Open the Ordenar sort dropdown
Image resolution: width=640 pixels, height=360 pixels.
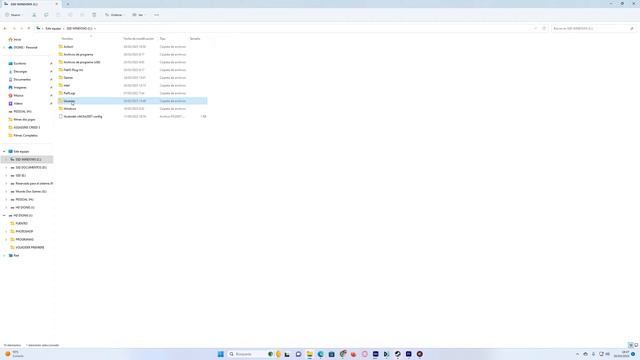coord(115,15)
